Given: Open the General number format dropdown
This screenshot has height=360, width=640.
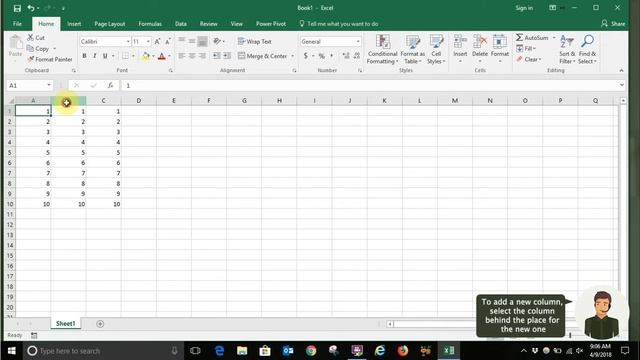Looking at the screenshot, I should pos(358,42).
